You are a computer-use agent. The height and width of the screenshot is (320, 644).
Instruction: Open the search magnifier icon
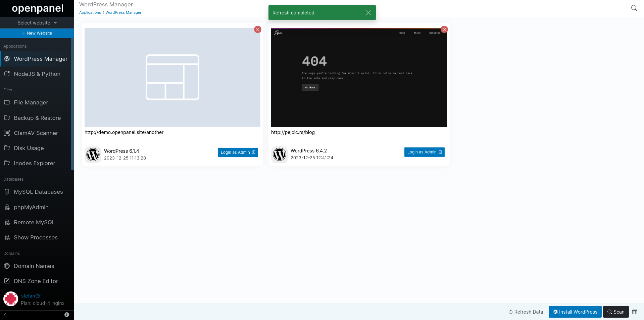(634, 8)
